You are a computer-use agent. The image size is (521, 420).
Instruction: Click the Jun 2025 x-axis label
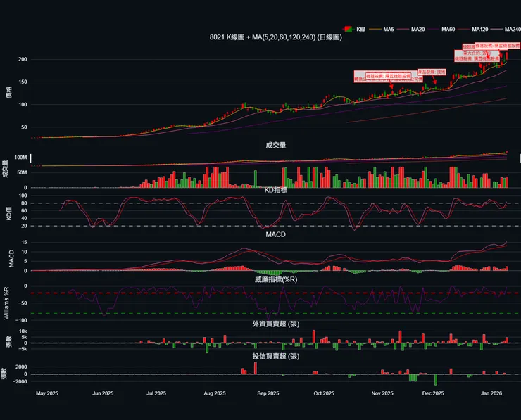[x=103, y=393]
